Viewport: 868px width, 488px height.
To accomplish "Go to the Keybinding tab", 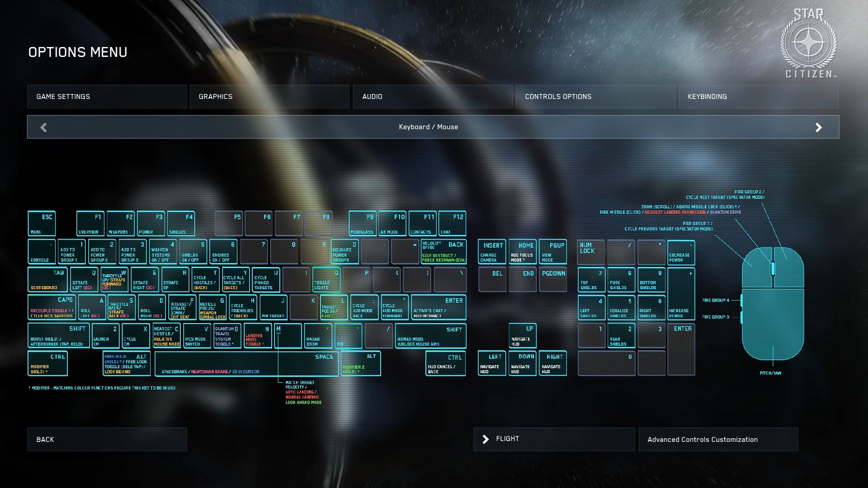I will 758,97.
